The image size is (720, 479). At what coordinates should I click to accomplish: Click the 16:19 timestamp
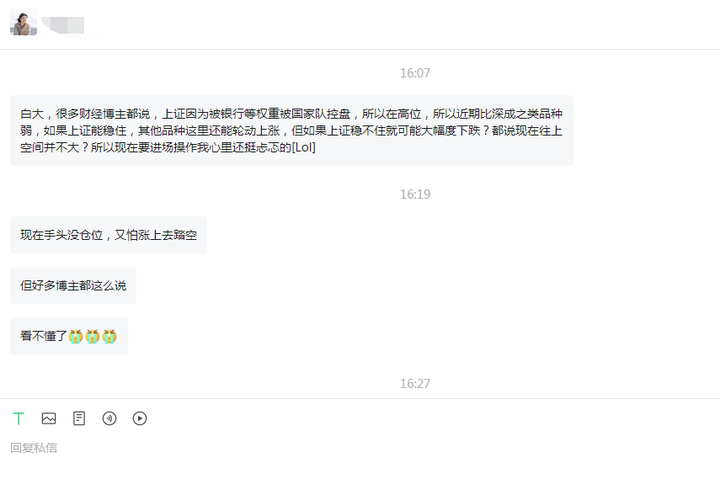tap(415, 194)
